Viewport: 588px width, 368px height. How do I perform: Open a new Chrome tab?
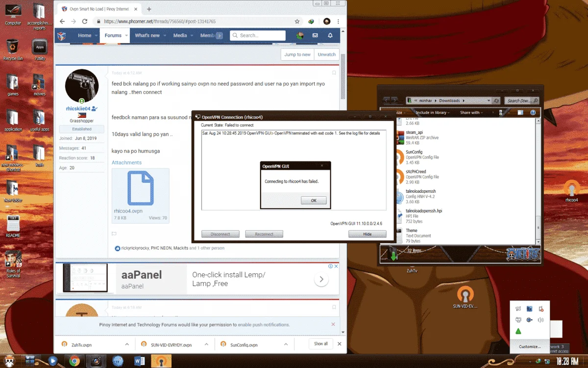point(149,9)
